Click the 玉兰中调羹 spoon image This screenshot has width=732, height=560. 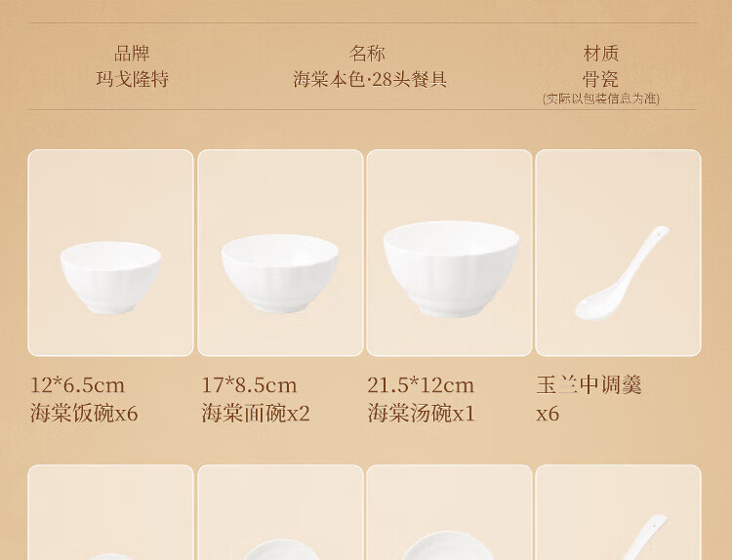tap(618, 253)
